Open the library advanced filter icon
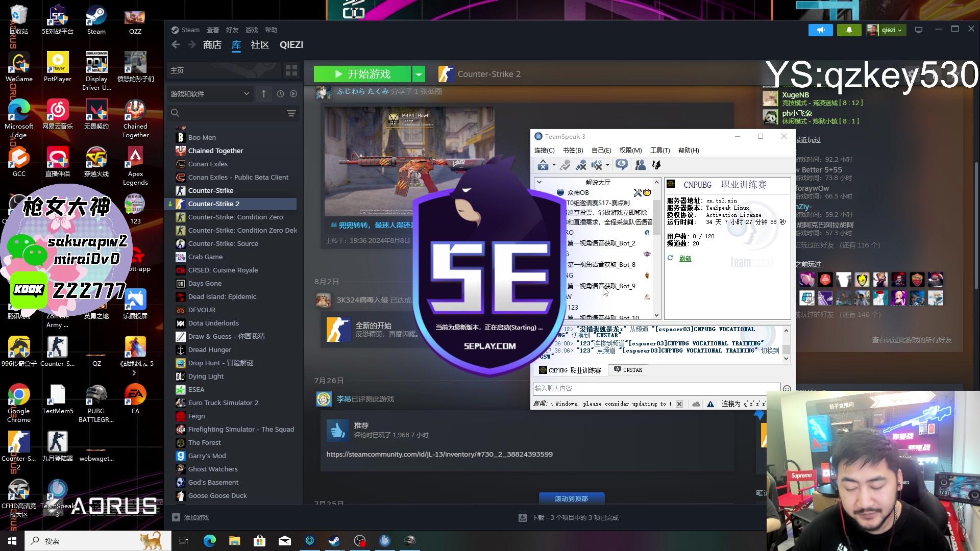The width and height of the screenshot is (980, 551). tap(291, 113)
